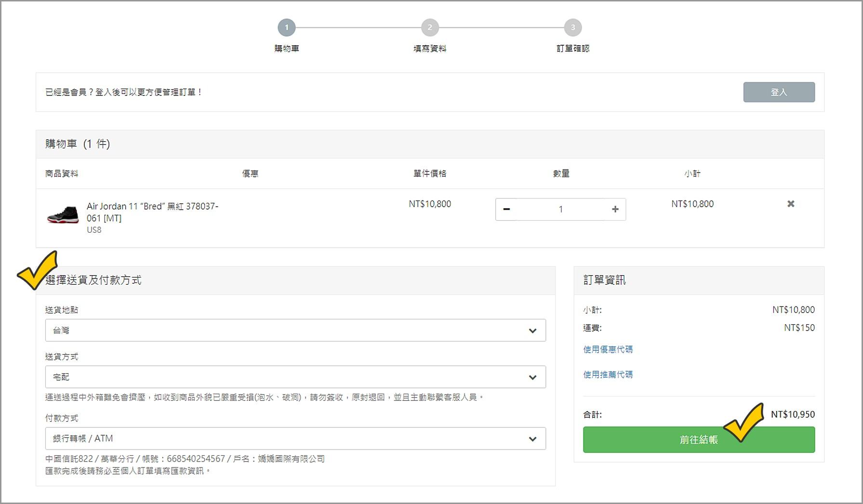Remove Air Jordan 11 with X icon
This screenshot has height=504, width=863.
tap(791, 204)
